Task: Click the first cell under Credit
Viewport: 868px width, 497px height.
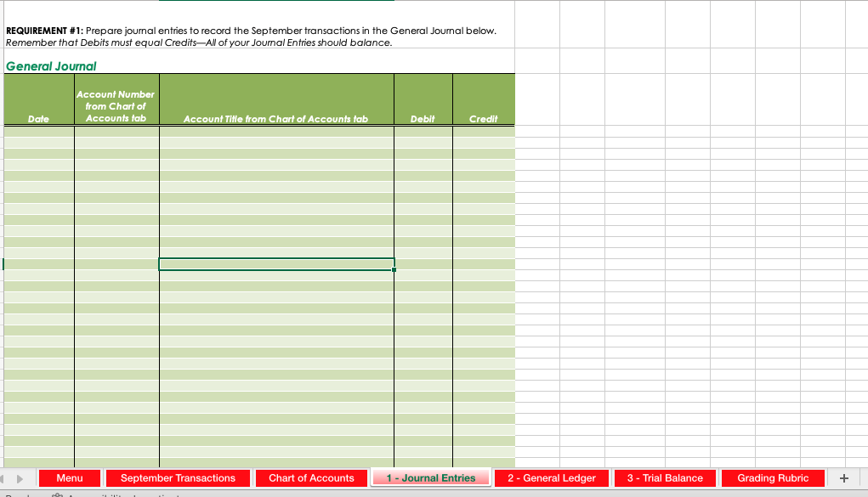Action: click(483, 132)
